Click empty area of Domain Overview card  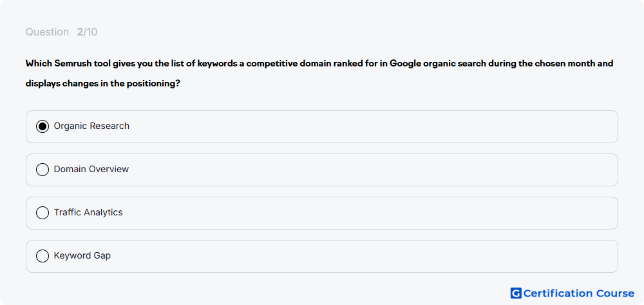(x=370, y=170)
